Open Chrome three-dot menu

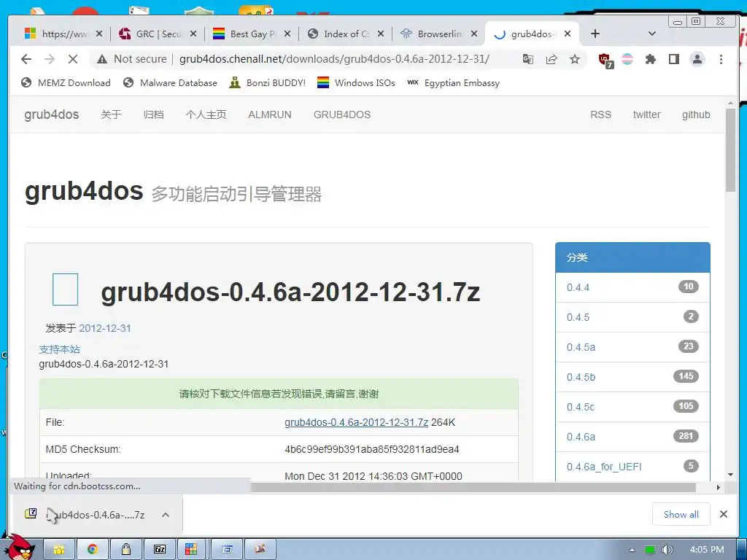tap(721, 59)
